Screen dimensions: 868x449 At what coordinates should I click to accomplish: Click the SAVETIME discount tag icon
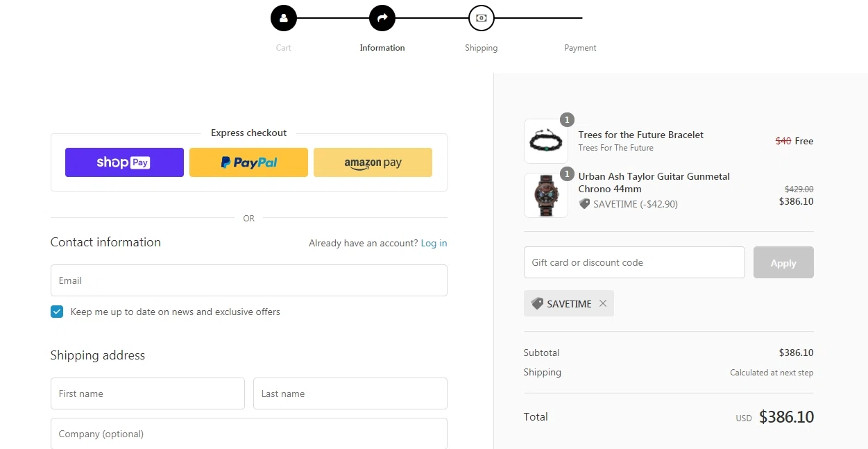537,303
